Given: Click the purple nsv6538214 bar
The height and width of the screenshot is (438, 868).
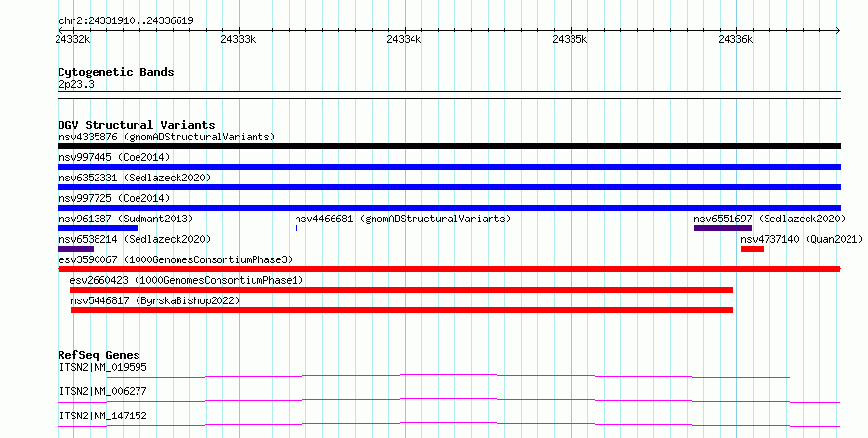Looking at the screenshot, I should click(x=75, y=249).
